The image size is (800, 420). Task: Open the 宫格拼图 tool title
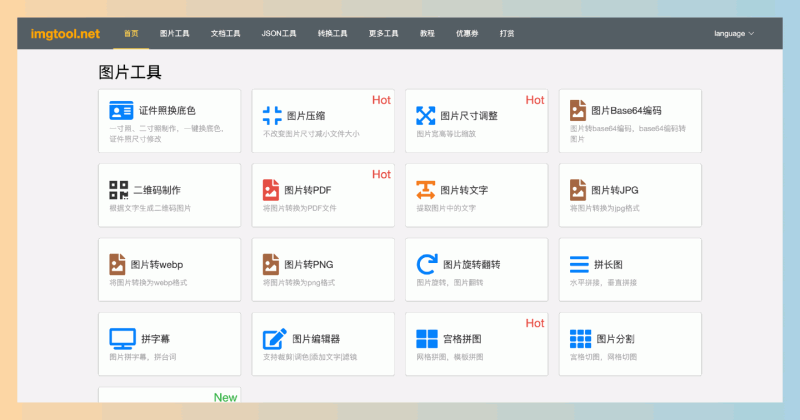point(462,339)
